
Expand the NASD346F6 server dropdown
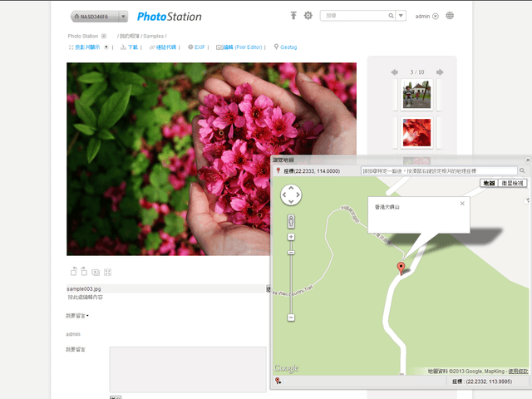tap(123, 17)
